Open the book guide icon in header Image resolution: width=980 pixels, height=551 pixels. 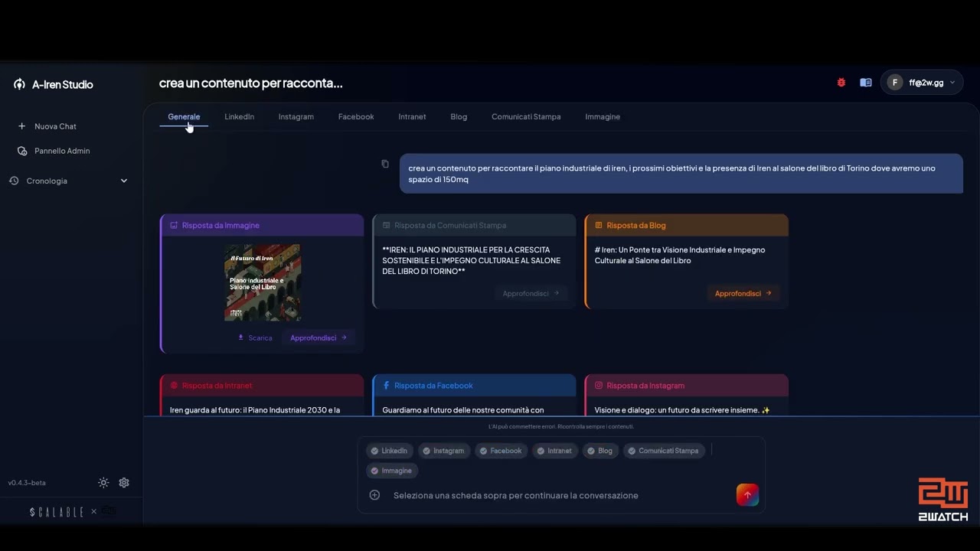pos(866,83)
